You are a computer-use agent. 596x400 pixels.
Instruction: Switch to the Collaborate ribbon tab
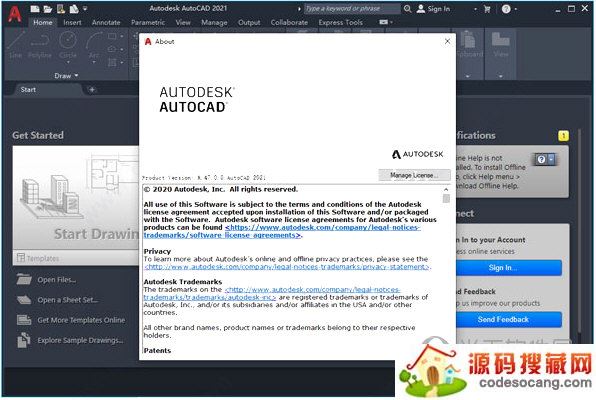click(x=289, y=22)
